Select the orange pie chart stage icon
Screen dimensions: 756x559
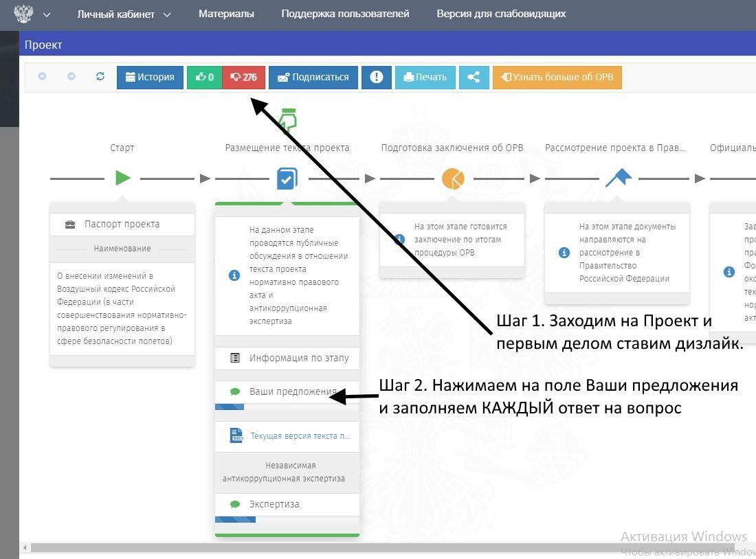point(453,179)
